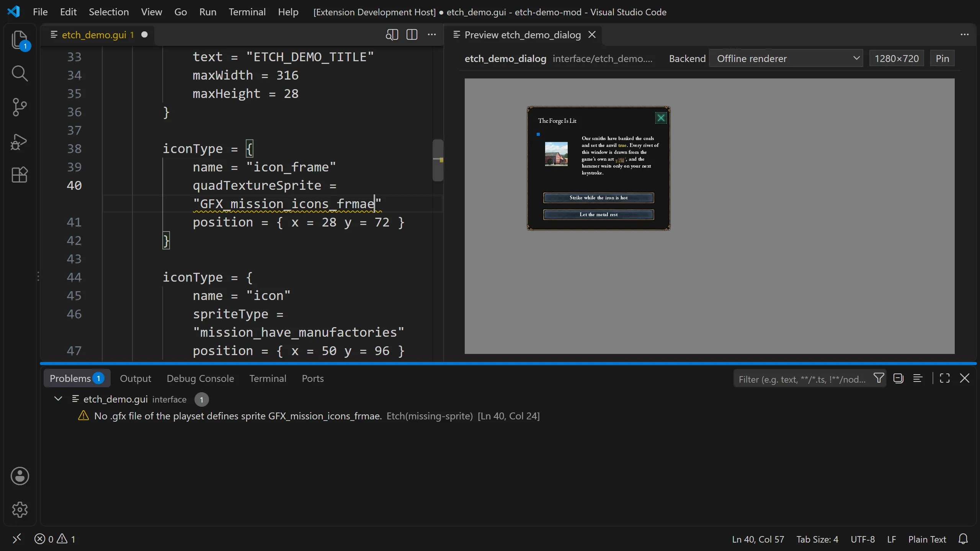The height and width of the screenshot is (551, 980).
Task: Open the View menu
Action: pos(151,12)
